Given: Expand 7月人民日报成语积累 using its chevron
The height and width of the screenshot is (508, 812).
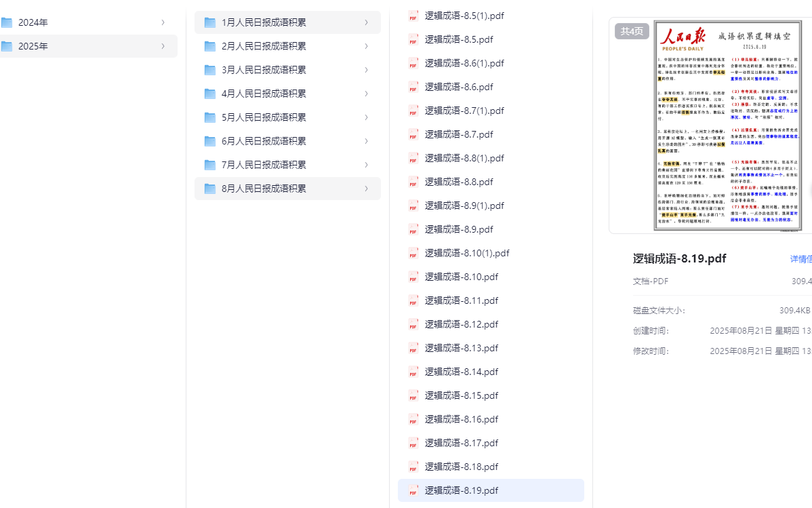Looking at the screenshot, I should [366, 165].
